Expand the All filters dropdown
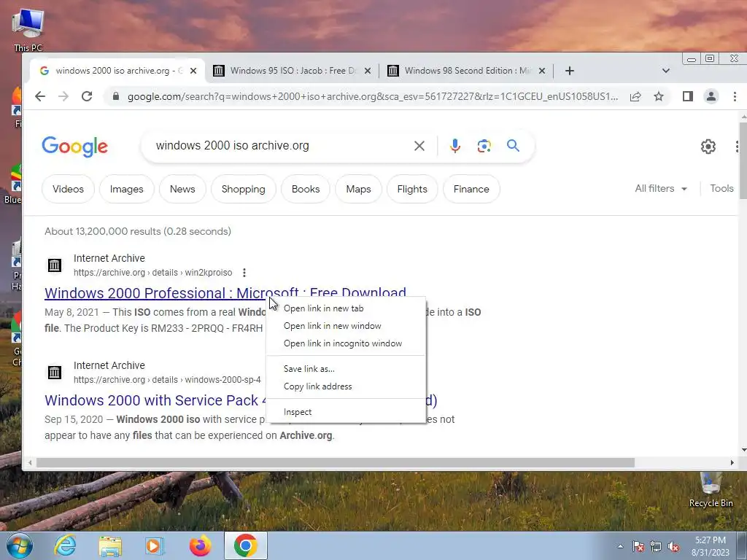 pos(661,189)
